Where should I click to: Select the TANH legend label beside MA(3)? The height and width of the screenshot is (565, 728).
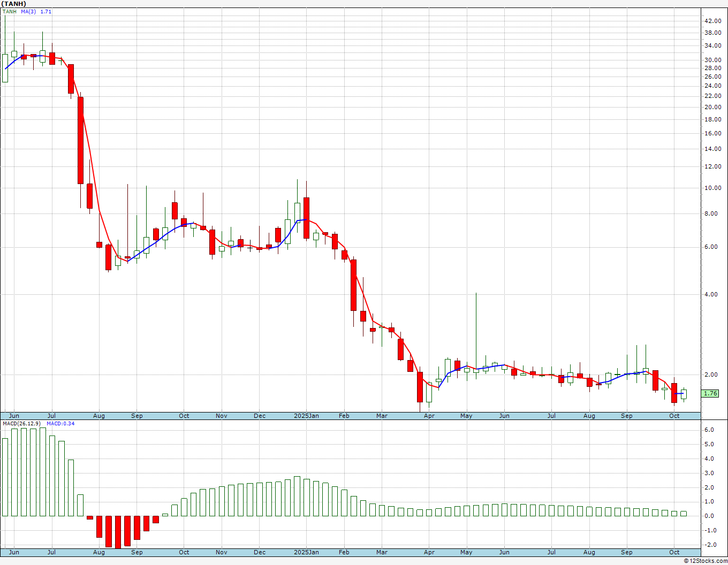(x=9, y=11)
